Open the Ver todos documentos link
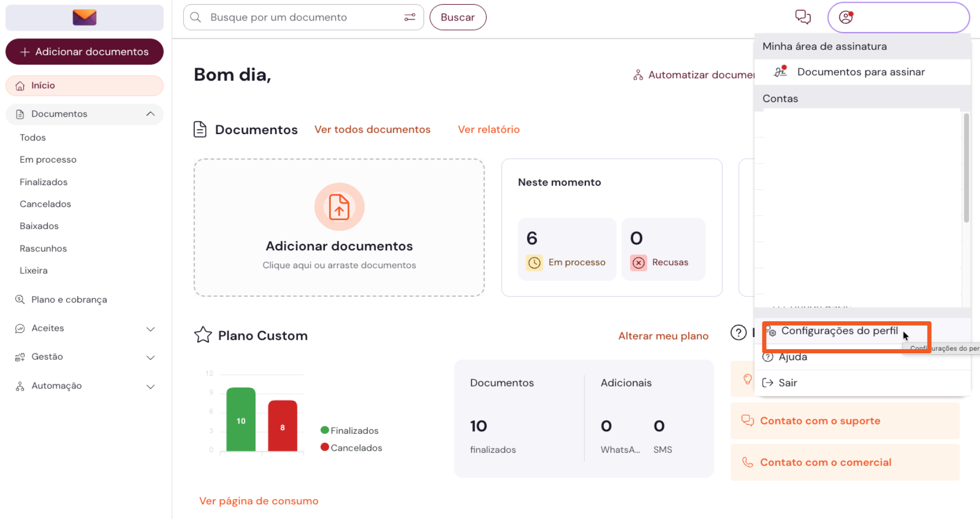This screenshot has width=980, height=519. (372, 129)
